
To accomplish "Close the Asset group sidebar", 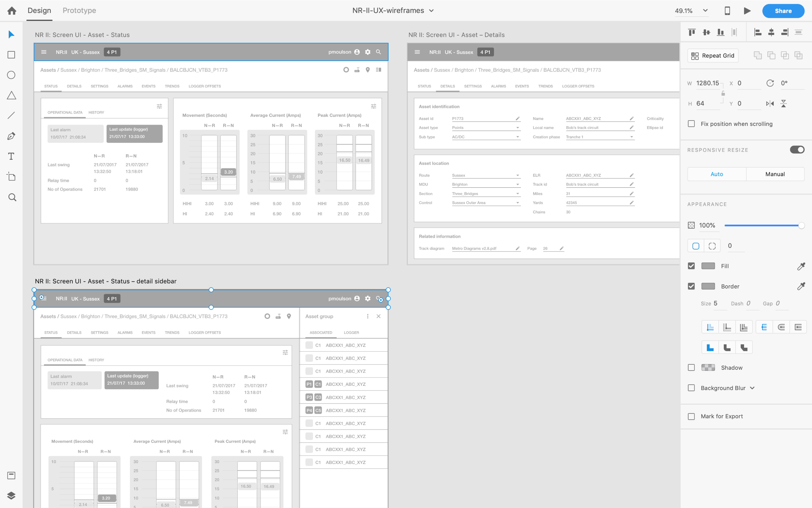I will coord(379,316).
